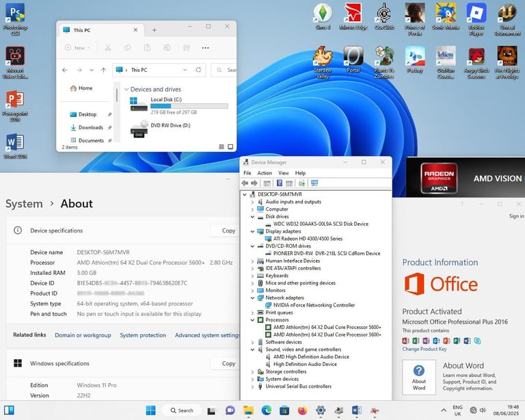Click File Explorer search box
The image size is (525, 420).
(x=224, y=70)
